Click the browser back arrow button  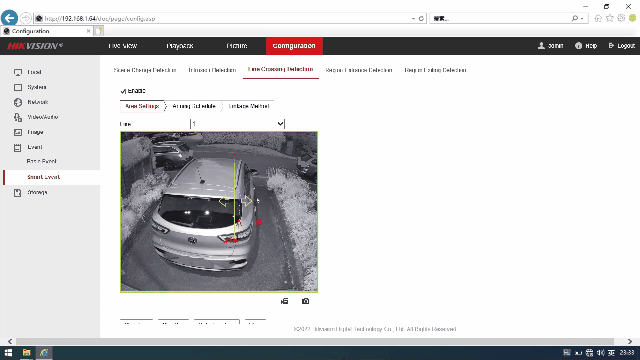[9, 18]
